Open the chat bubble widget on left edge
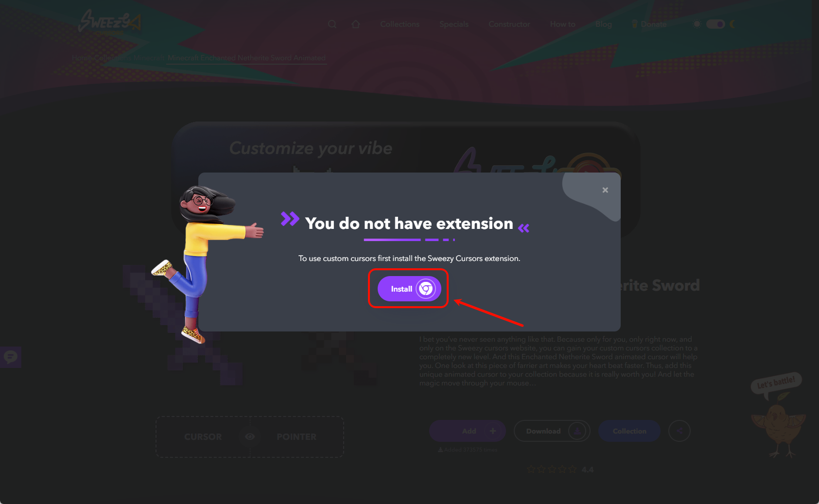 [x=10, y=357]
